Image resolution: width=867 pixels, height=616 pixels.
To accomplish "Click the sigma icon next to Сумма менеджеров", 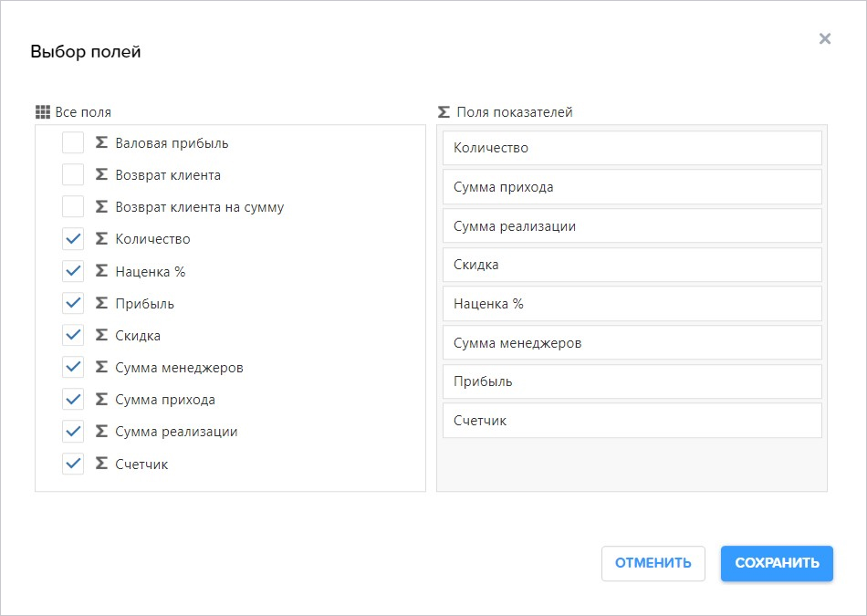I will point(101,367).
